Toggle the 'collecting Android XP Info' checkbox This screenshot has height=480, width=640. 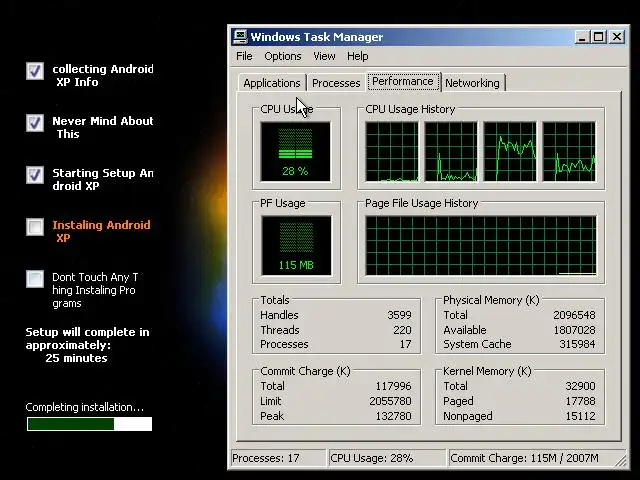tap(35, 71)
